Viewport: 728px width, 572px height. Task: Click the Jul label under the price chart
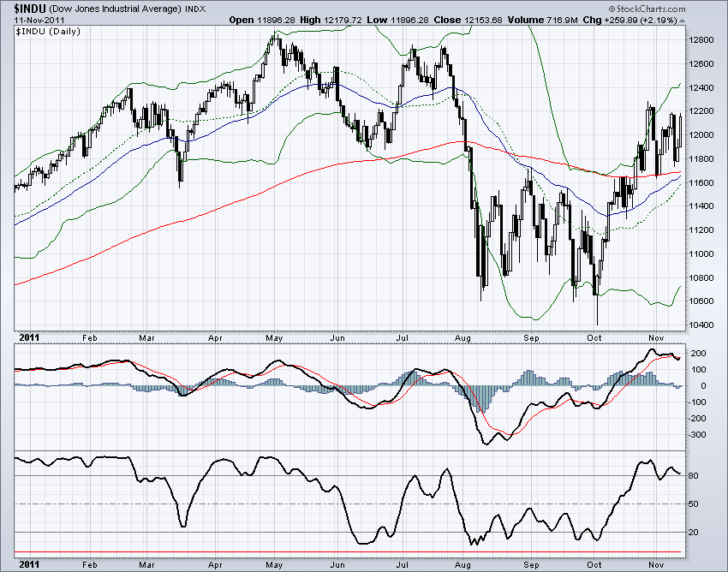(x=402, y=338)
